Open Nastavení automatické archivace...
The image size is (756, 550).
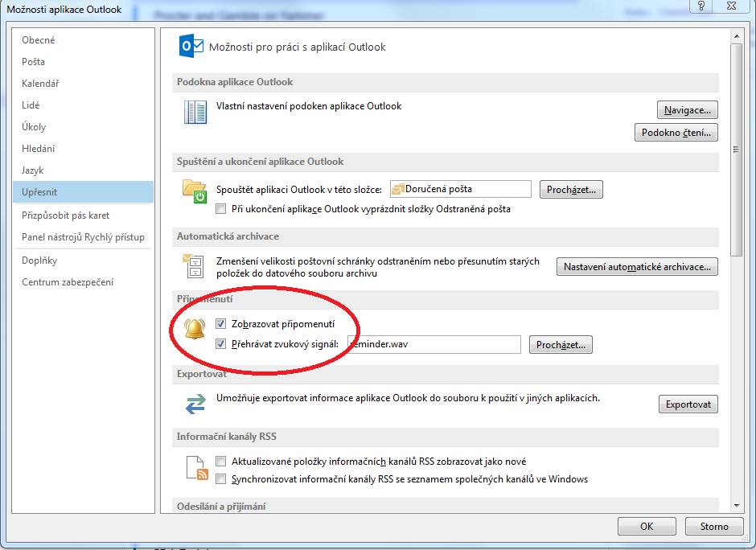click(637, 267)
